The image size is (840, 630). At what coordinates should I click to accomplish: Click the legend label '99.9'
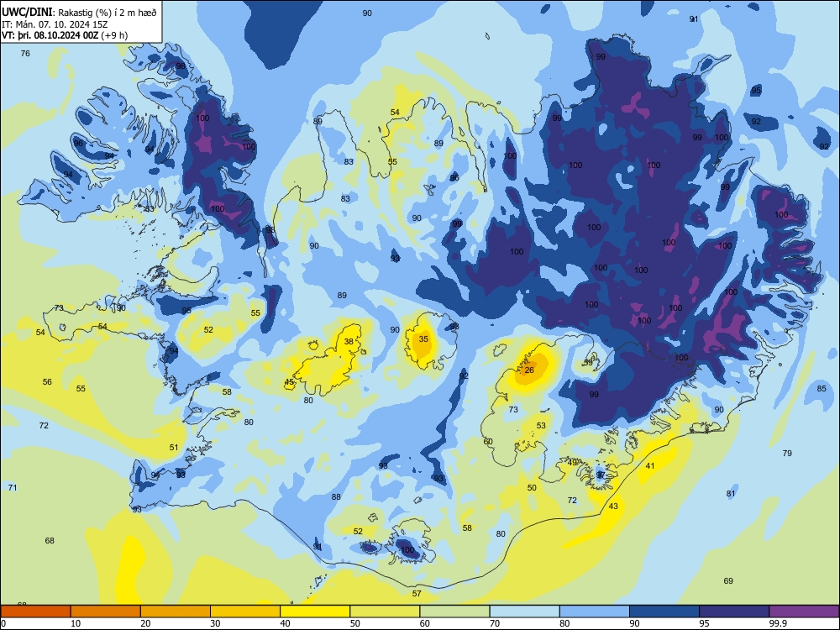click(777, 623)
